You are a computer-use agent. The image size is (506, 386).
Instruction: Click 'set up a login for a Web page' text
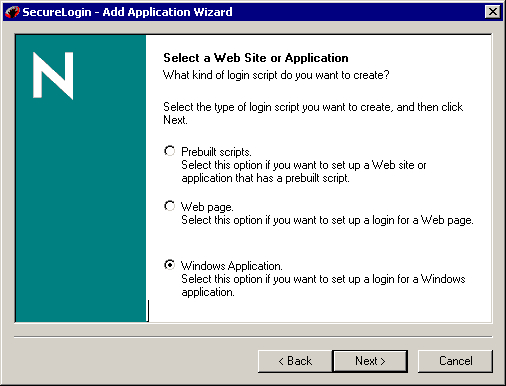(x=402, y=220)
